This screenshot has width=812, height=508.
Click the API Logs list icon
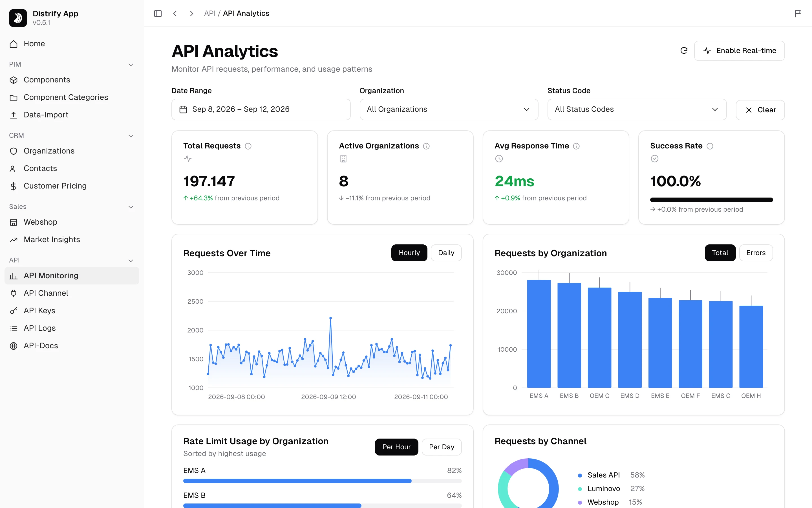tap(14, 328)
